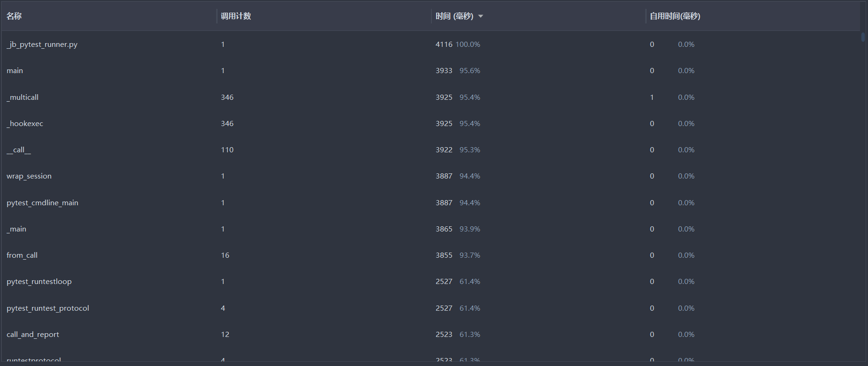Select the from_call row

tap(22, 255)
